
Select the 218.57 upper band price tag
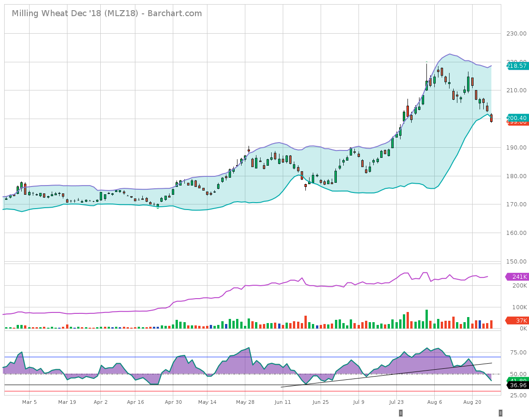click(x=517, y=66)
